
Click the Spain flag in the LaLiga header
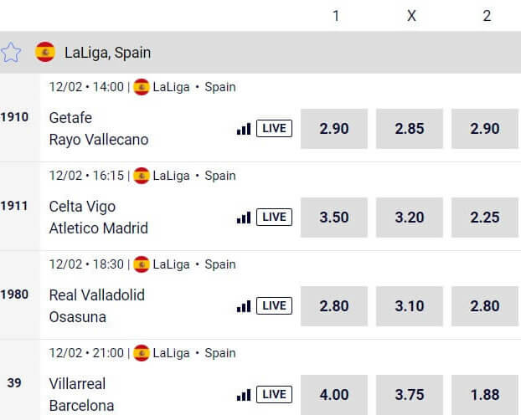pyautogui.click(x=45, y=52)
